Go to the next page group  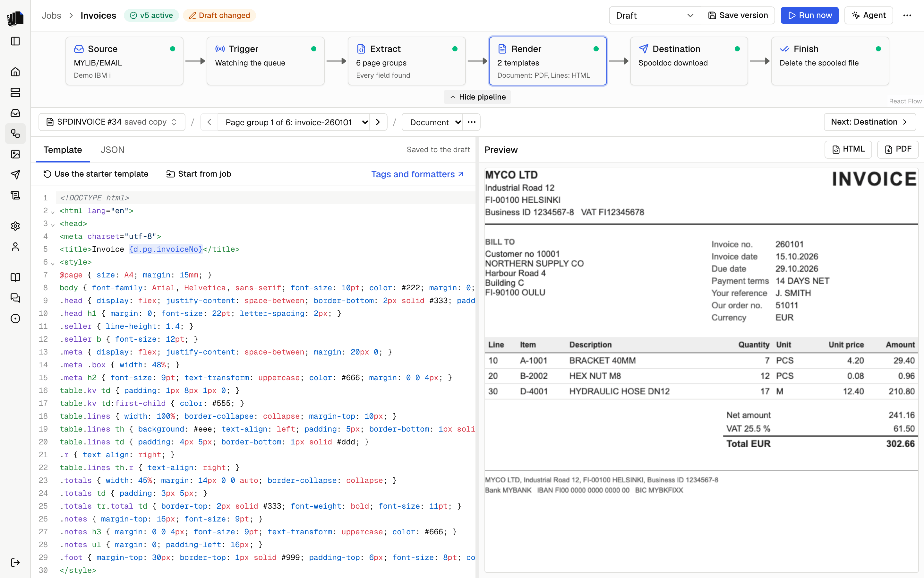click(x=378, y=122)
